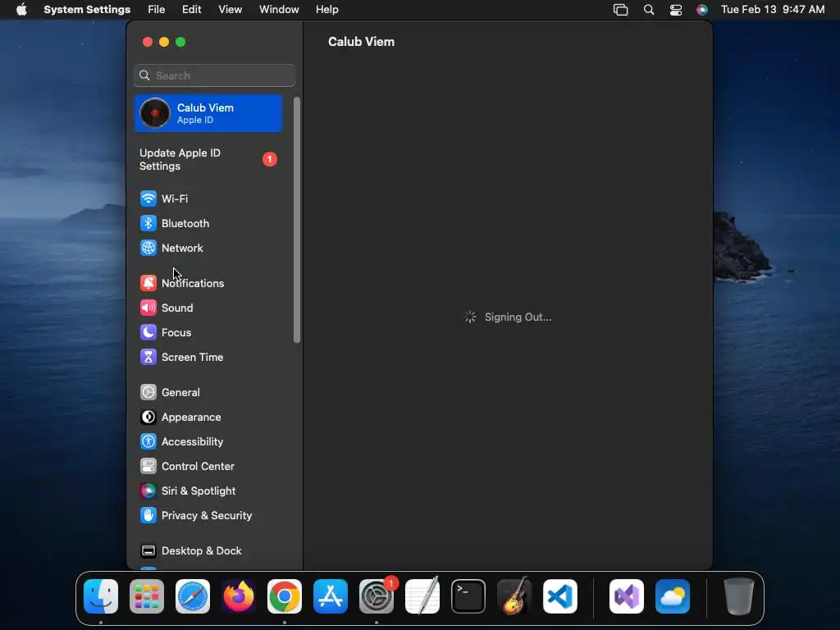Viewport: 840px width, 630px height.
Task: Open the File menu
Action: point(157,10)
